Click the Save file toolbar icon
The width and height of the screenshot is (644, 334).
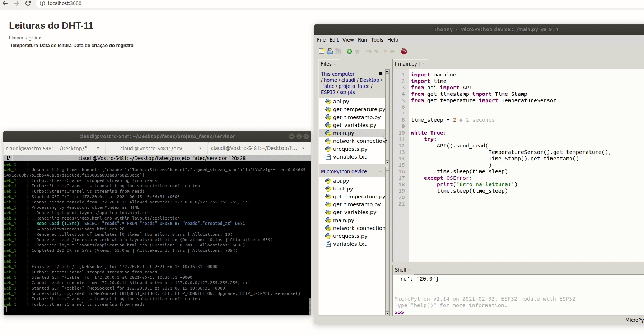pyautogui.click(x=338, y=51)
